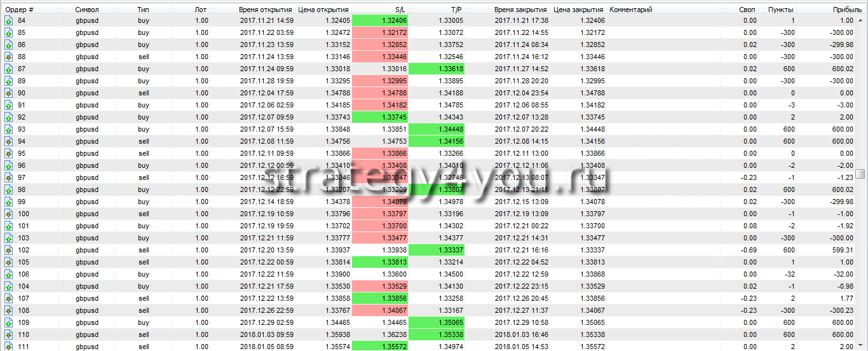Click the sell order icon for order 88
Screen dimensions: 868x351
[9, 57]
